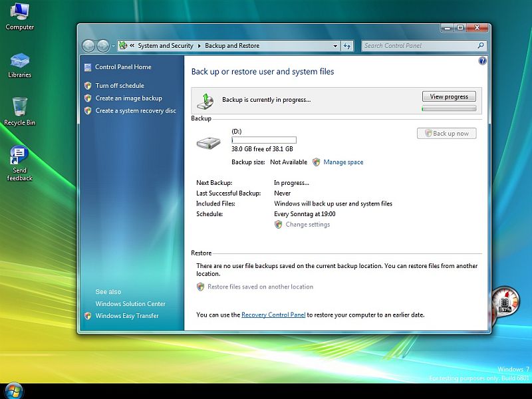Focus the Search Control Panel field
532x399 pixels.
[x=424, y=46]
